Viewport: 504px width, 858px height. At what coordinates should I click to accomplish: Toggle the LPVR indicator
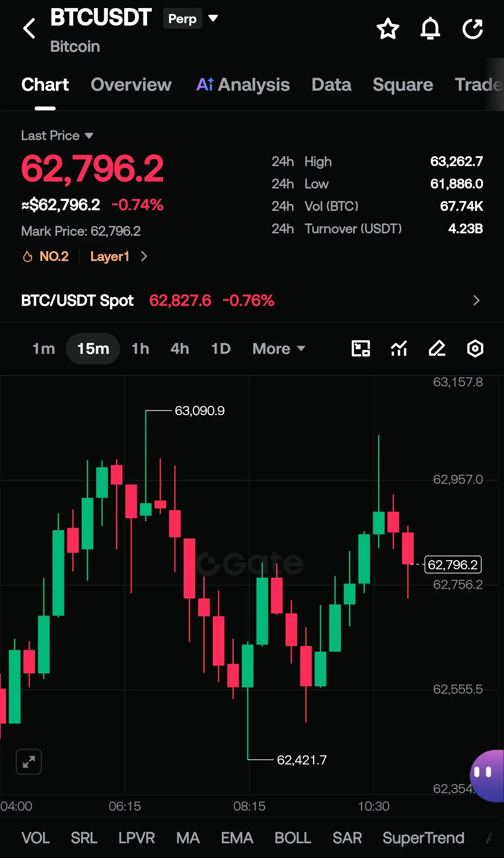click(x=136, y=838)
